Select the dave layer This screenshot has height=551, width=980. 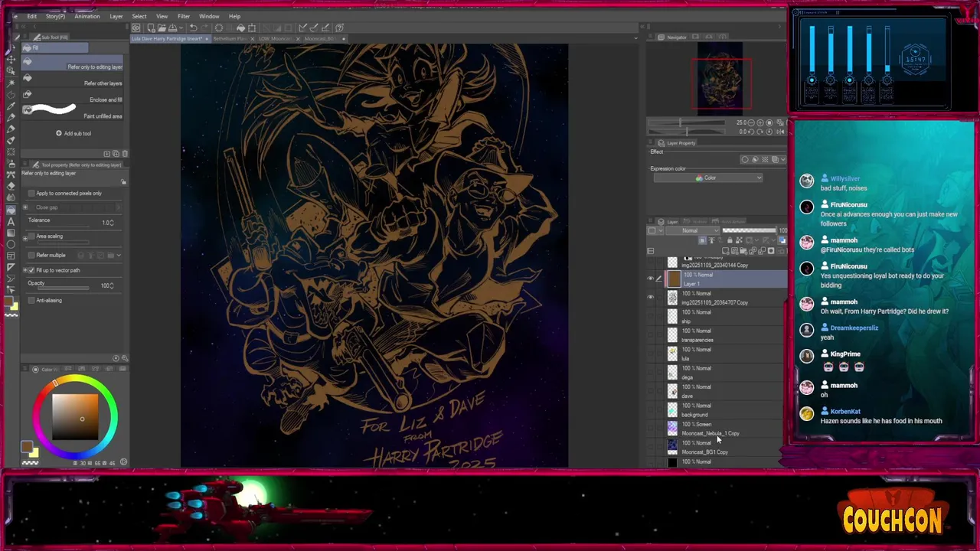(x=724, y=391)
